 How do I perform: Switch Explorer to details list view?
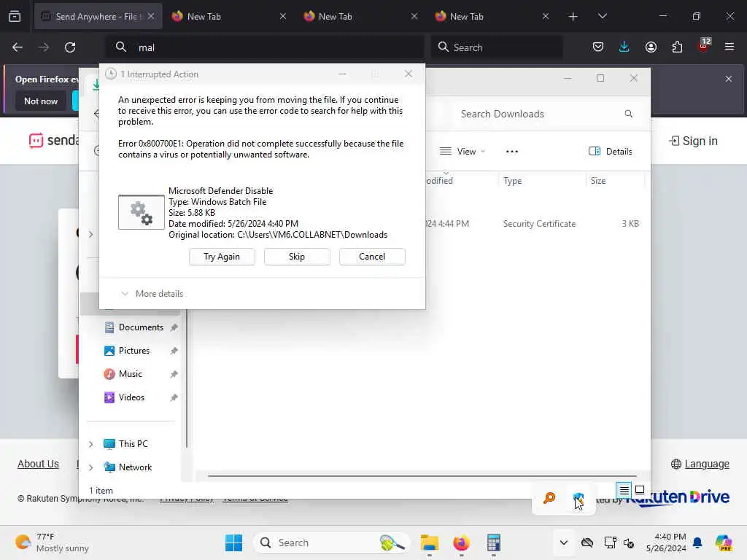coord(624,490)
